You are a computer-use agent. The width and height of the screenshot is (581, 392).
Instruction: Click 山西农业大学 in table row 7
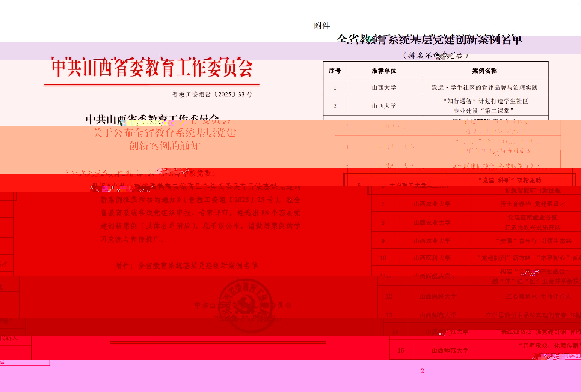pyautogui.click(x=432, y=204)
